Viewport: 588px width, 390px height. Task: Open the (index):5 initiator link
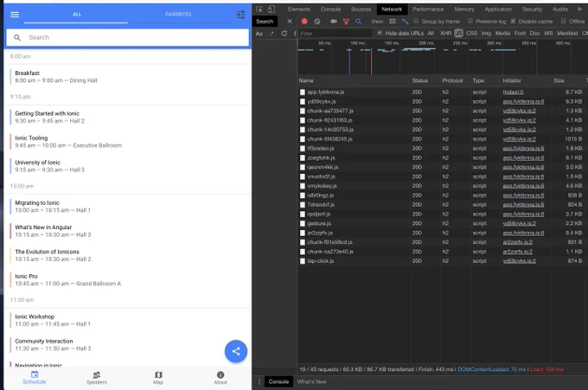(x=513, y=93)
